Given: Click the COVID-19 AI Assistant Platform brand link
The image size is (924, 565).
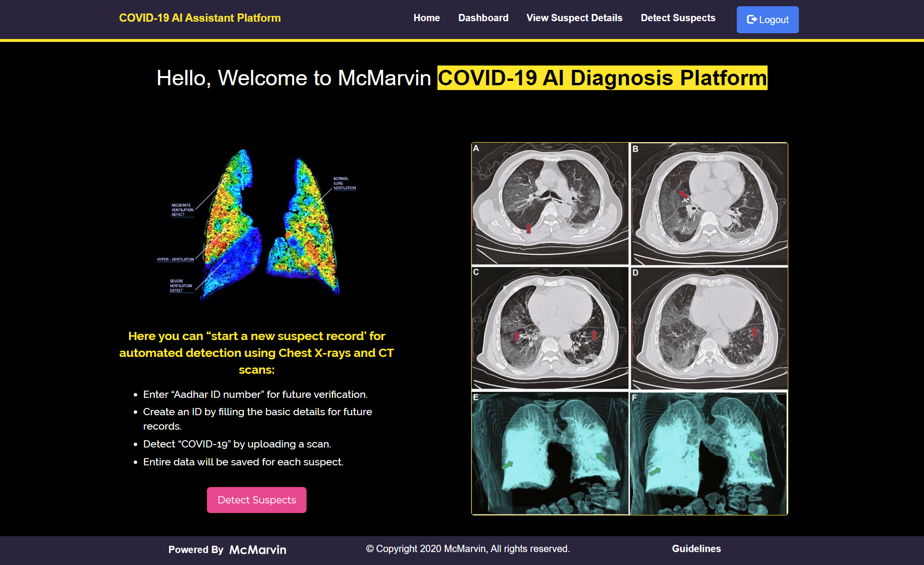Looking at the screenshot, I should click(x=200, y=18).
